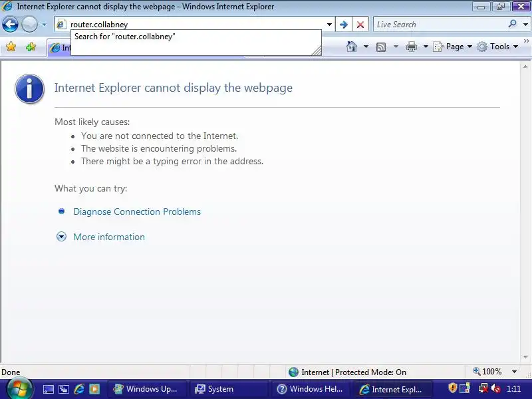Click the 100% zoom level button
This screenshot has width=532, height=399.
click(487, 372)
